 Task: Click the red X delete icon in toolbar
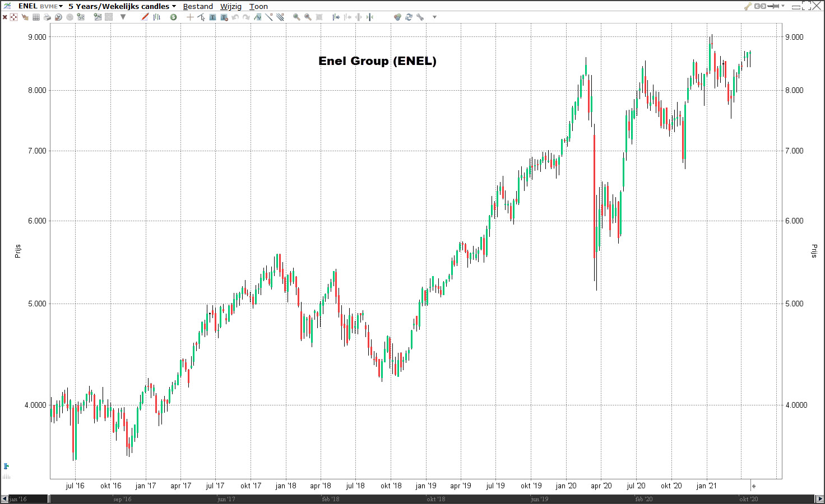(5, 17)
